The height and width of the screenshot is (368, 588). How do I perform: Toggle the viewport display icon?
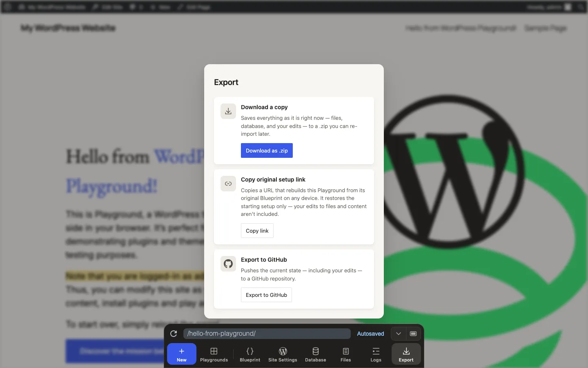tap(413, 334)
